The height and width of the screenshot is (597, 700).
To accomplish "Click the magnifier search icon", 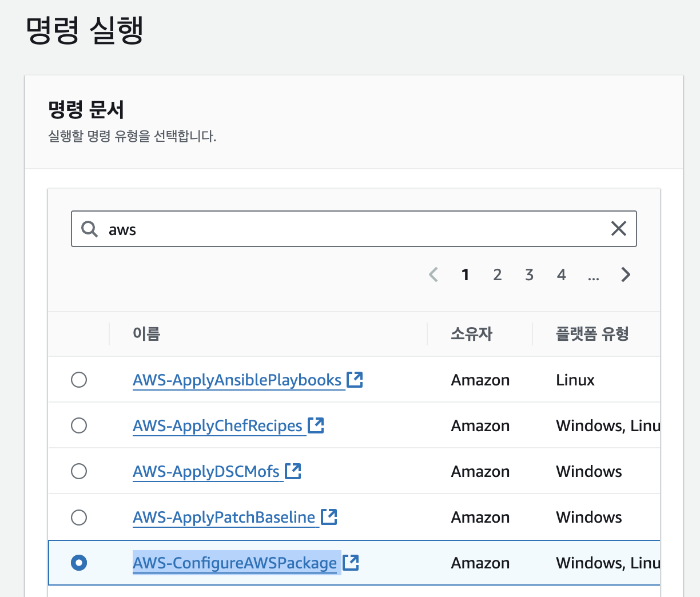I will (89, 229).
